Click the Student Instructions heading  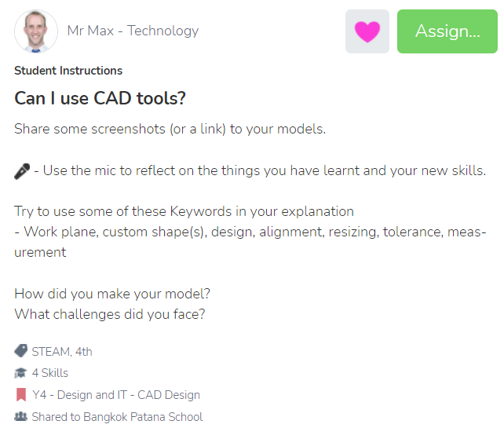[x=68, y=71]
